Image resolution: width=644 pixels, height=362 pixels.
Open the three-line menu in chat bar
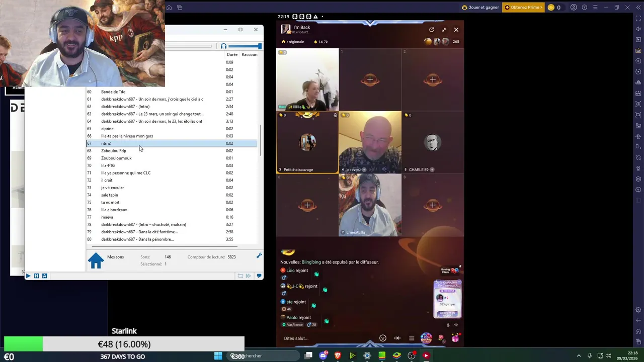(412, 338)
